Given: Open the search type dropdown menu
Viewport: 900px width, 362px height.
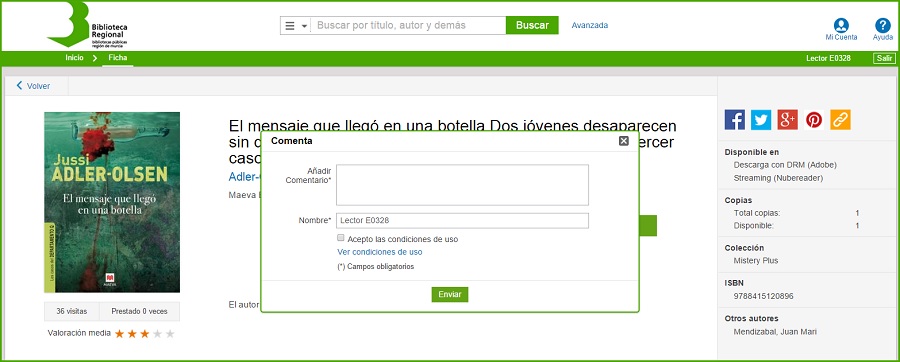Looking at the screenshot, I should [296, 25].
